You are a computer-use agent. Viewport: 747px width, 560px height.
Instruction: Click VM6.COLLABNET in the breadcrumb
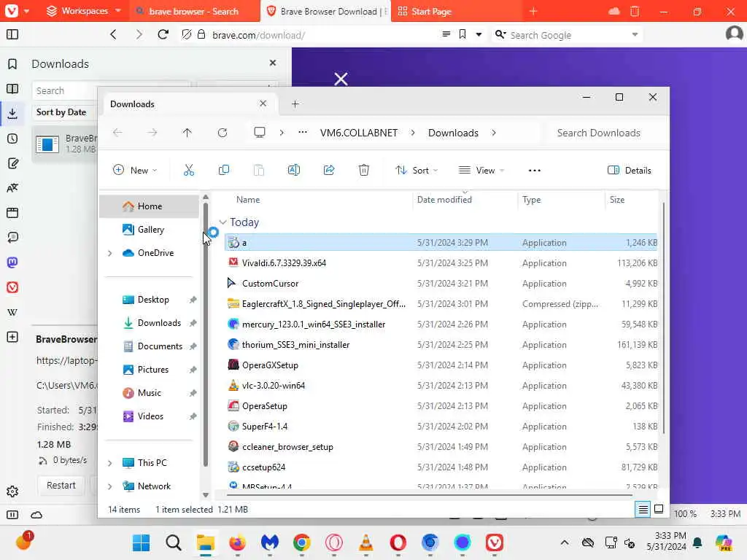point(359,133)
